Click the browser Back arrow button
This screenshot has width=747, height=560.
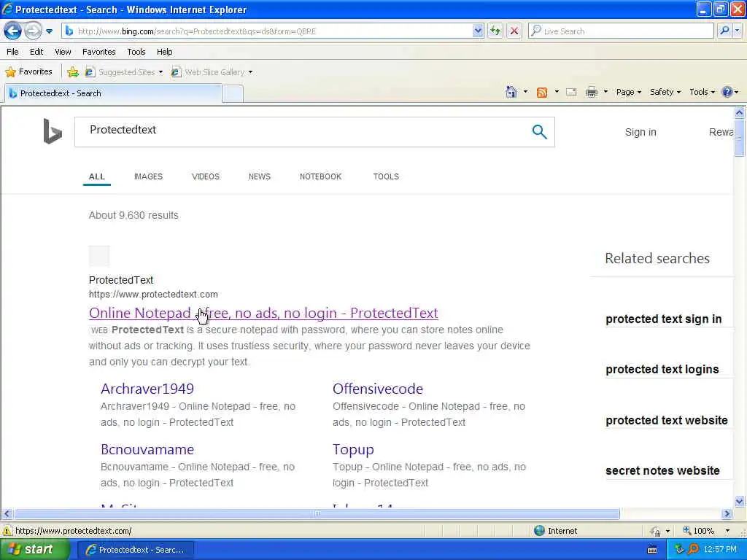(13, 31)
